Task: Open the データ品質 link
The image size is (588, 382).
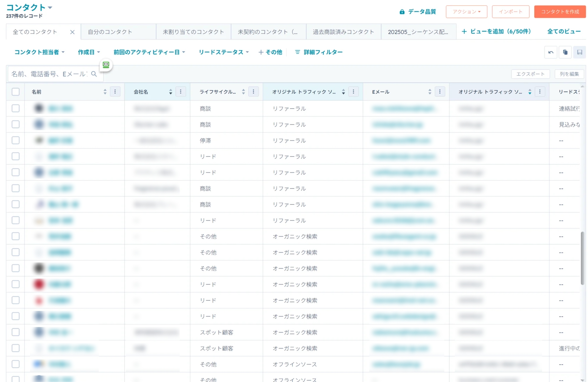Action: [417, 12]
